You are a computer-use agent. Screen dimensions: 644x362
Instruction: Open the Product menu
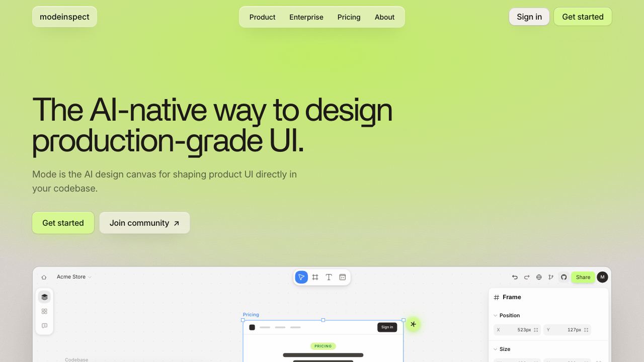[262, 17]
